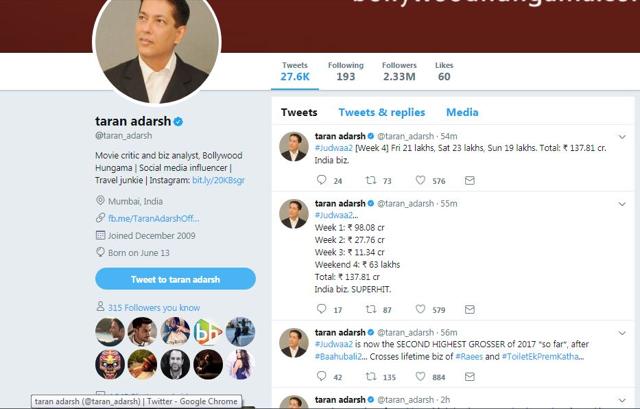This screenshot has height=409, width=640.
Task: Open the fb.me/TaranAdarshOff link
Action: pos(153,218)
